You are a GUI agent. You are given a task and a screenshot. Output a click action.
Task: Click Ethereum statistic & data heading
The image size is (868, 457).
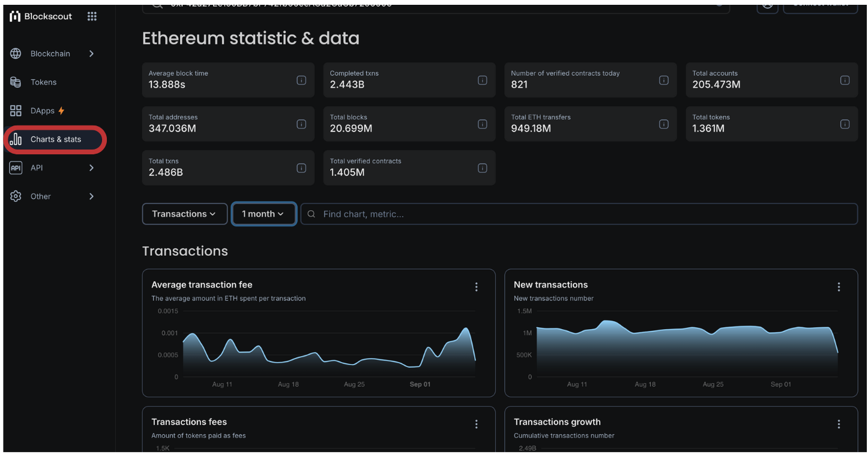coord(251,38)
